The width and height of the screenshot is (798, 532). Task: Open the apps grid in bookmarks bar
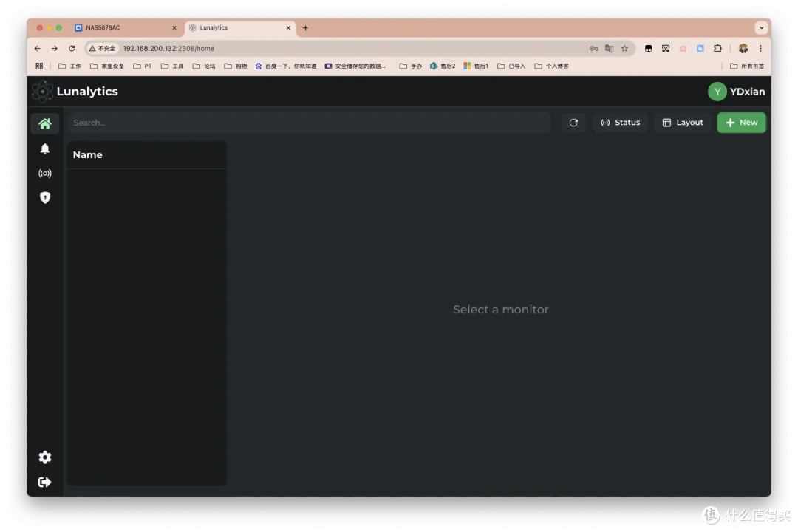coord(39,66)
